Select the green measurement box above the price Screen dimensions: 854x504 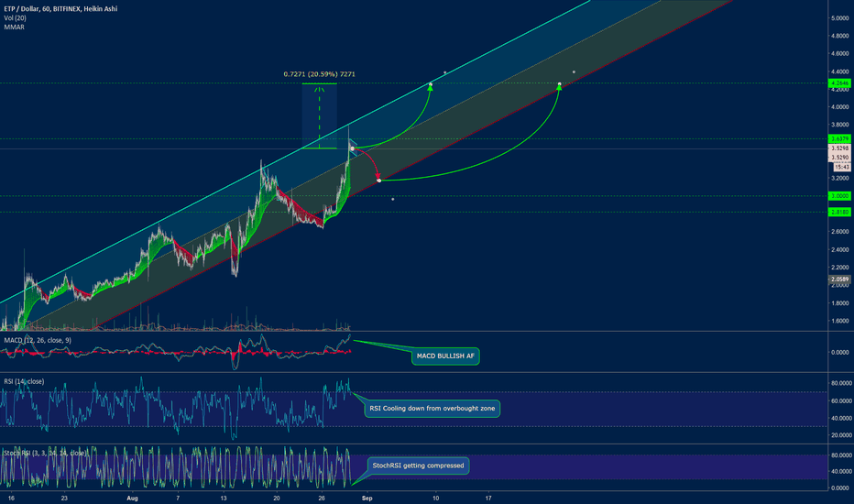(319, 115)
